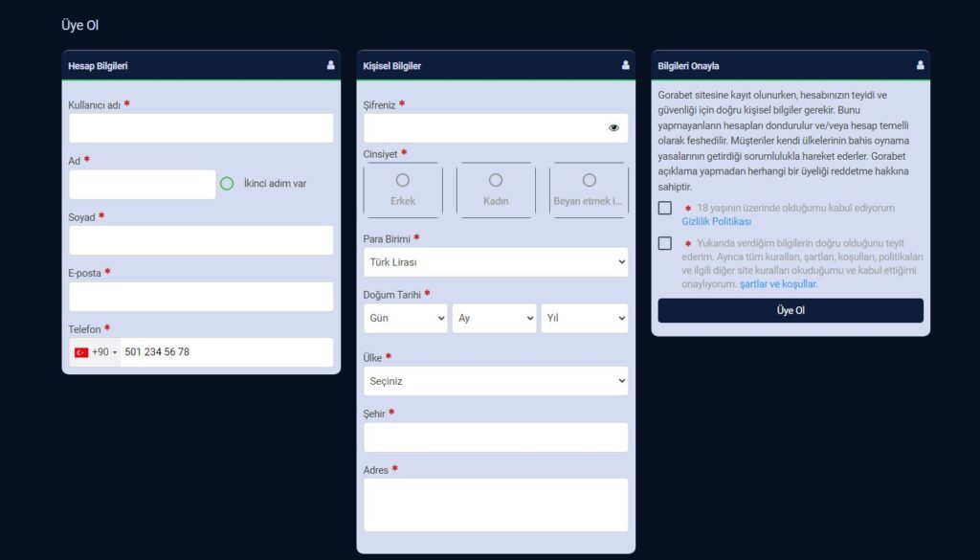Click the Üye Ol page heading

(80, 26)
